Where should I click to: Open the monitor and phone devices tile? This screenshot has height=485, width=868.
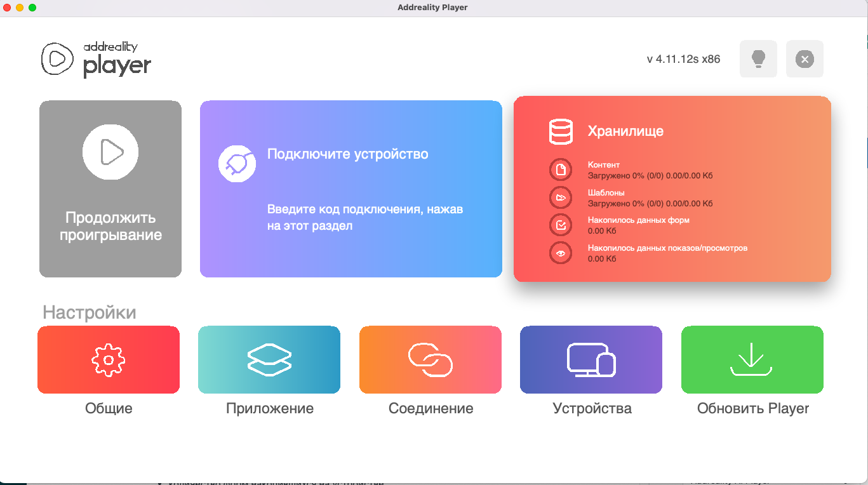tap(591, 360)
